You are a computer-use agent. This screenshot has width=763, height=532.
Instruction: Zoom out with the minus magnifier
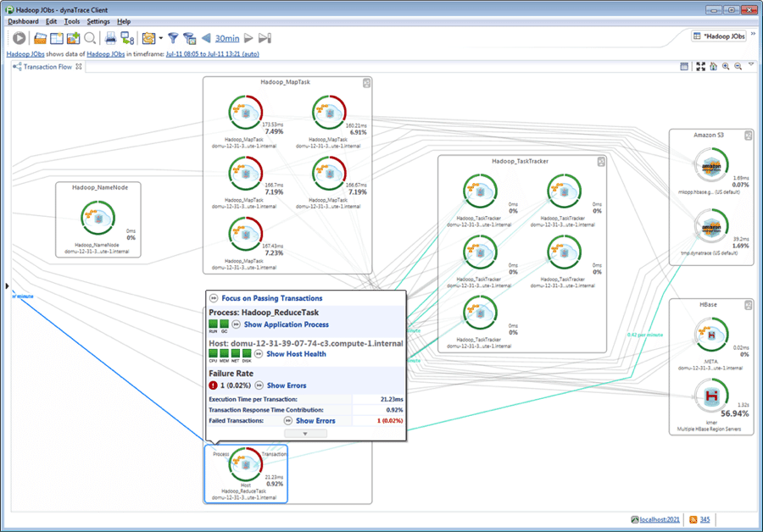(x=738, y=67)
